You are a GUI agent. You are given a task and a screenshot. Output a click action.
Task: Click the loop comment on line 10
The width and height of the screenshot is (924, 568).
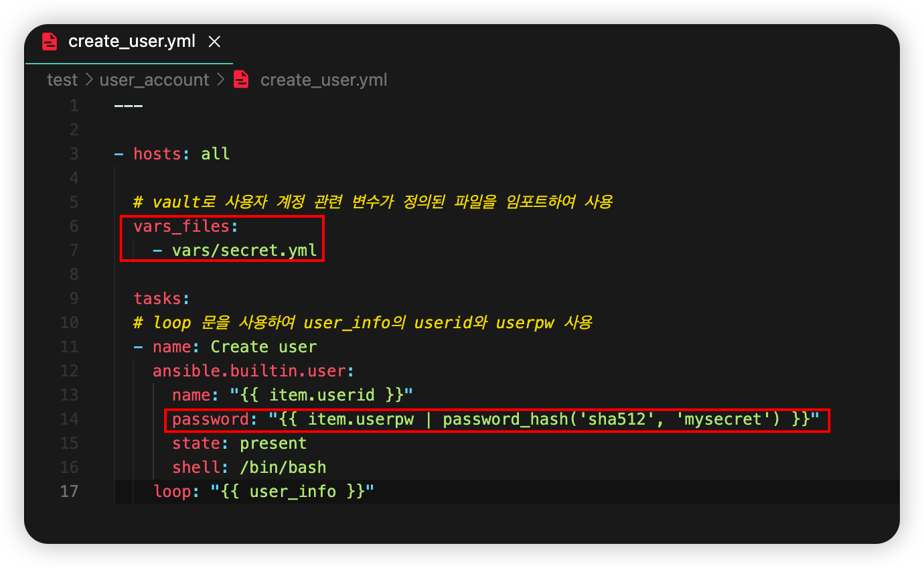[x=362, y=323]
